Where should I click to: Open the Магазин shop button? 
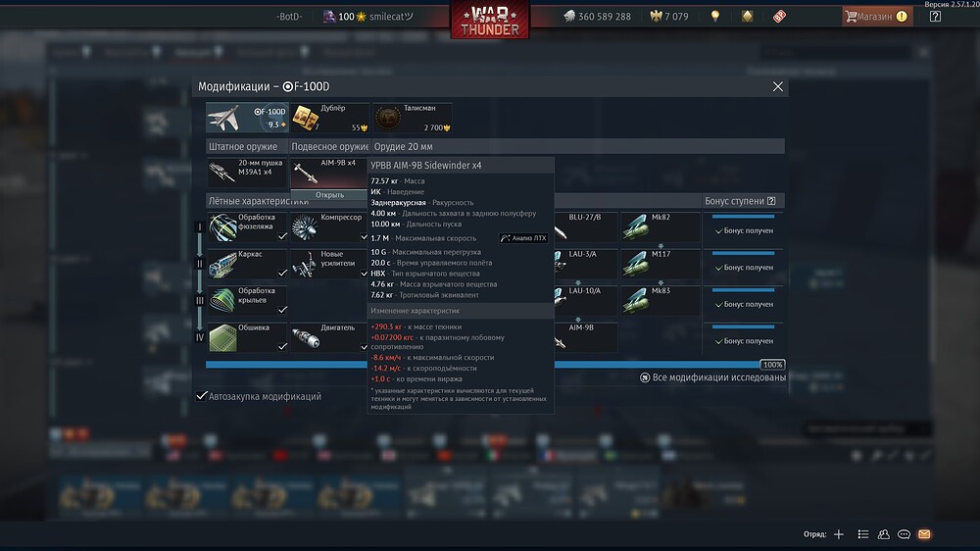point(877,17)
